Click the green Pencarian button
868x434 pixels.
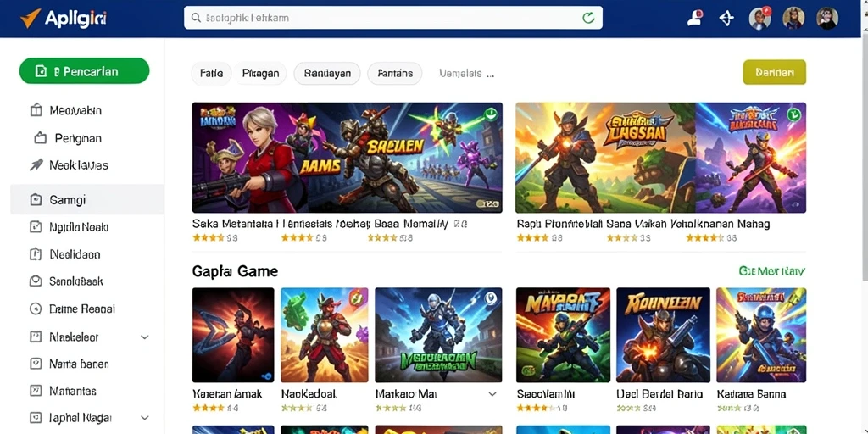coord(84,71)
